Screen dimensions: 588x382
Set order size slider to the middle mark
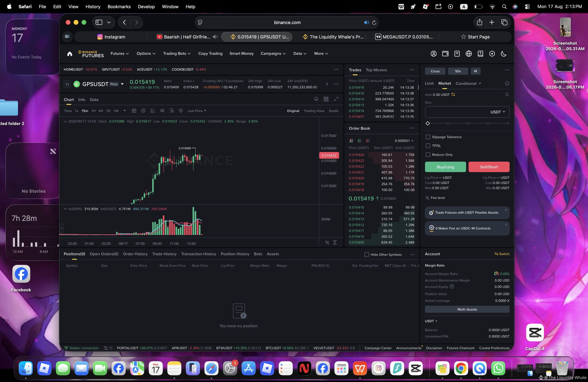[x=468, y=123]
